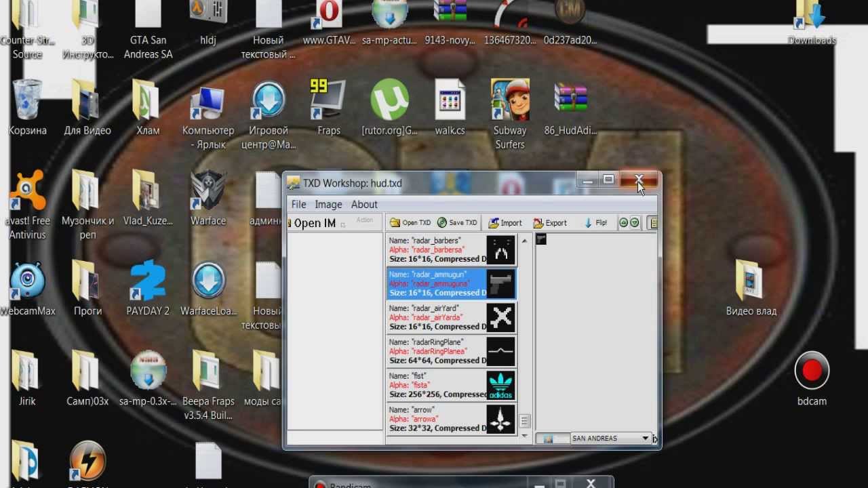Select the radar_barbers texture entry
Viewport: 868px width, 488px height.
[x=452, y=250]
